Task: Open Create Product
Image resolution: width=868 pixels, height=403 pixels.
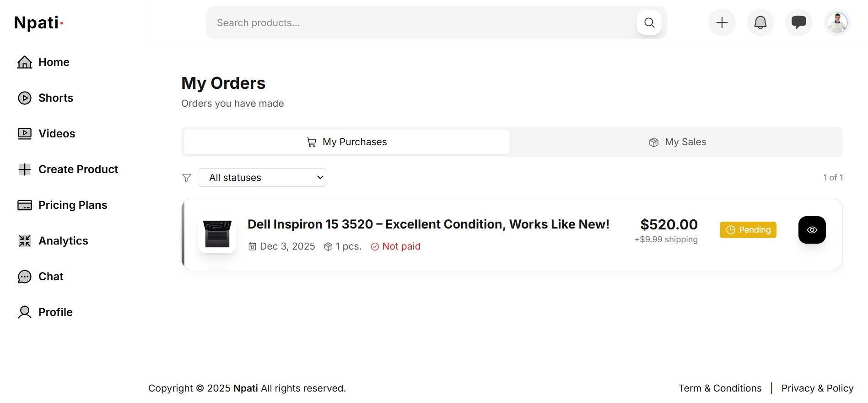Action: (78, 169)
